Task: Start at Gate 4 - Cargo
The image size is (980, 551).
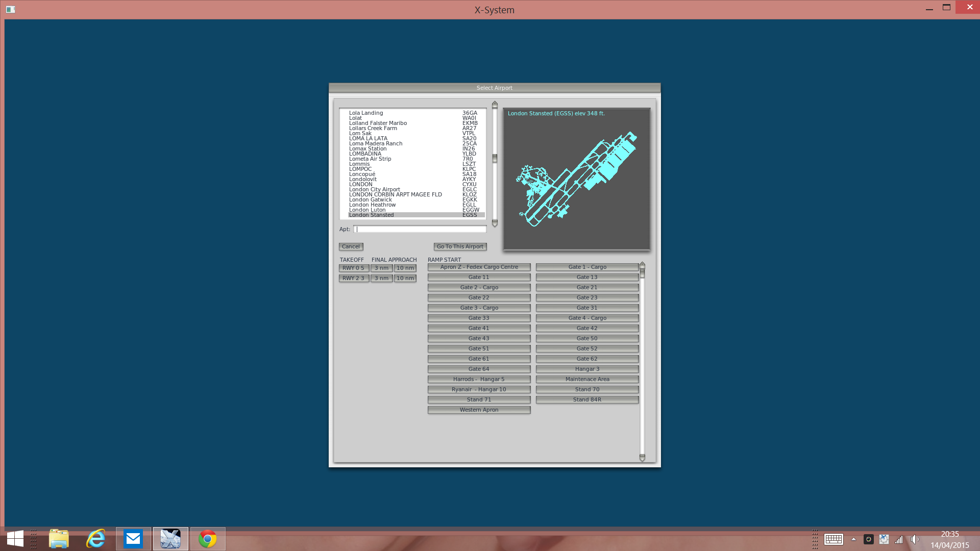Action: coord(587,318)
